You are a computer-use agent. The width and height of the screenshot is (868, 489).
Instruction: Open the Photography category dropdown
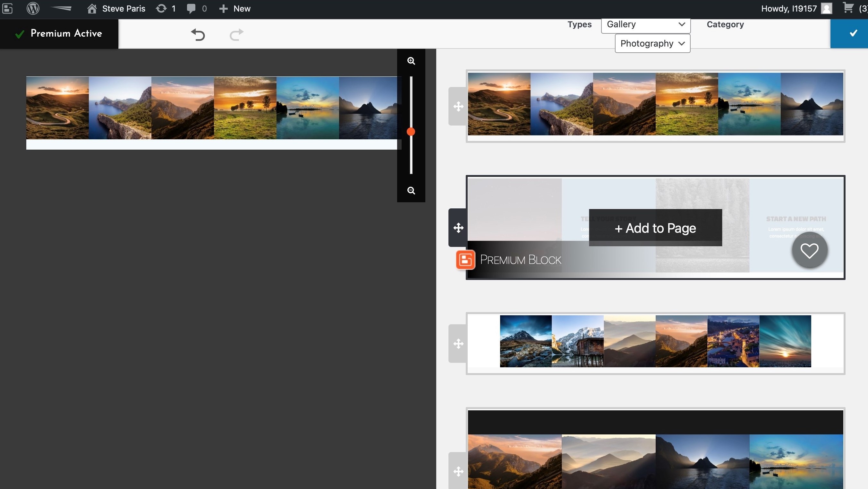pos(652,43)
